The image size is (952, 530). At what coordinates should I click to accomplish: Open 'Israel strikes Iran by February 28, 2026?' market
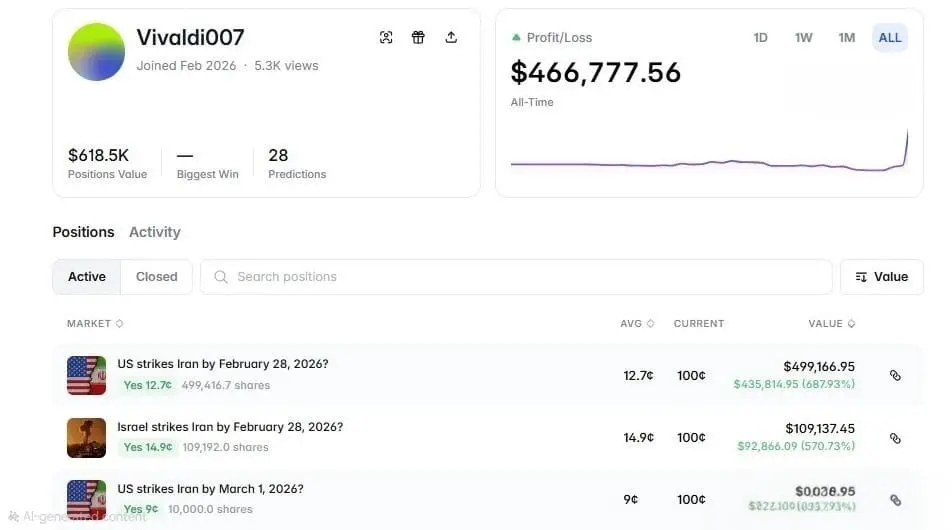click(x=230, y=427)
